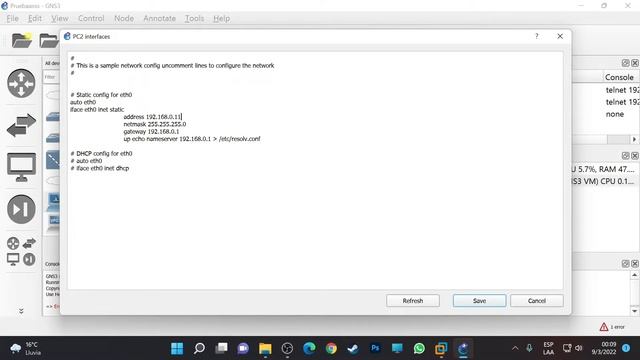Viewport: 640px width, 360px height.
Task: Click the small switches icon at bottom left
Action: pyautogui.click(x=29, y=243)
